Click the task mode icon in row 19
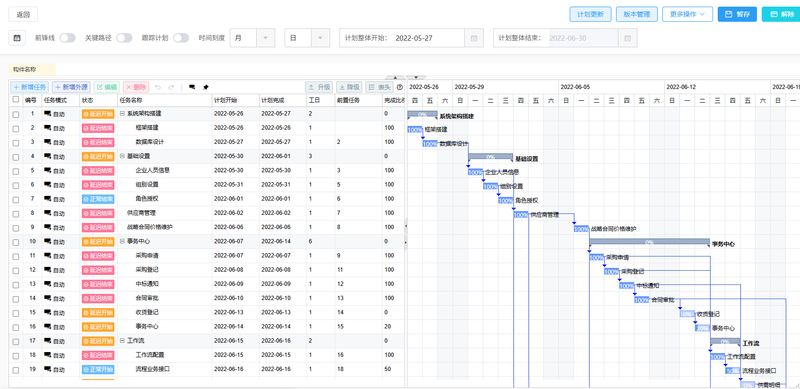This screenshot has width=800, height=389. (x=48, y=369)
